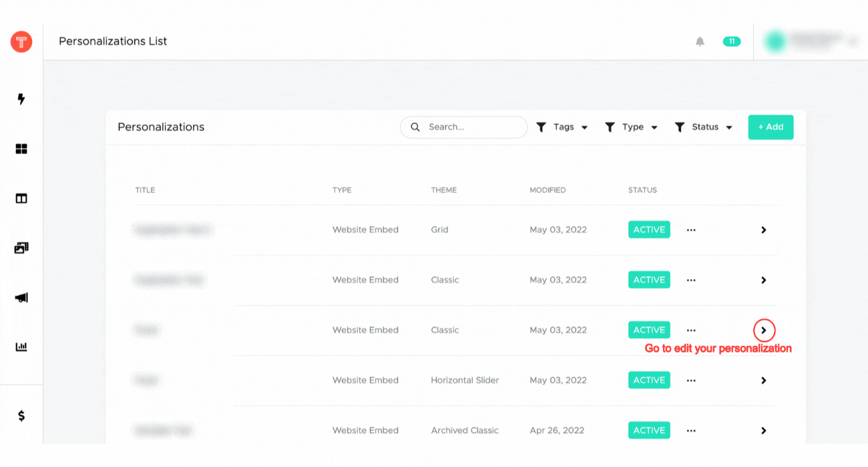Open the image gallery sidebar icon
Screen dimensions: 868x467
click(x=21, y=248)
